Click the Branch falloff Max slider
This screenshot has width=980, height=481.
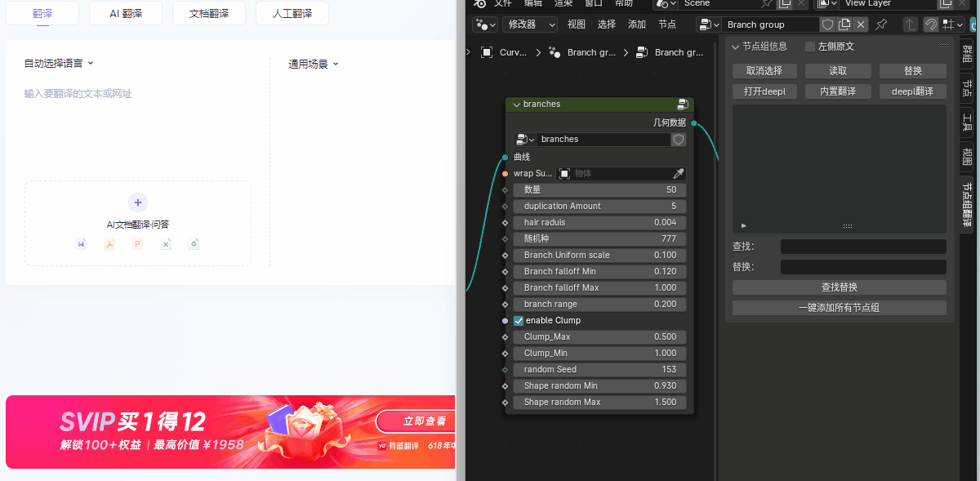tap(600, 287)
